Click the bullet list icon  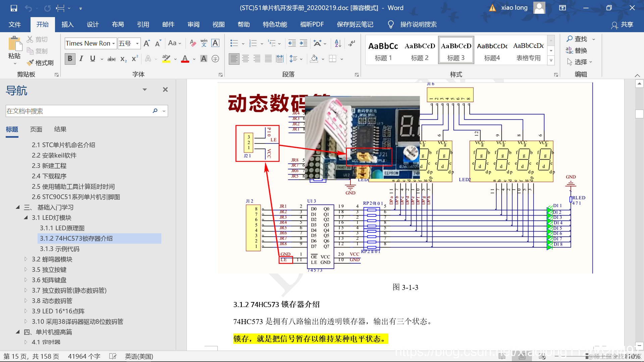[234, 43]
